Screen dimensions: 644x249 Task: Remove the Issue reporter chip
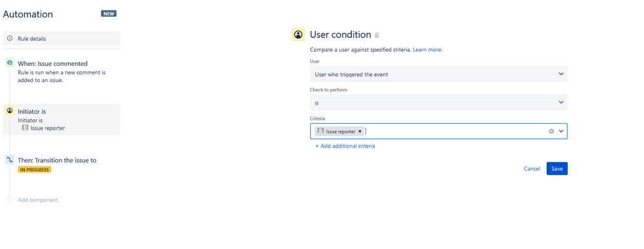pos(360,132)
